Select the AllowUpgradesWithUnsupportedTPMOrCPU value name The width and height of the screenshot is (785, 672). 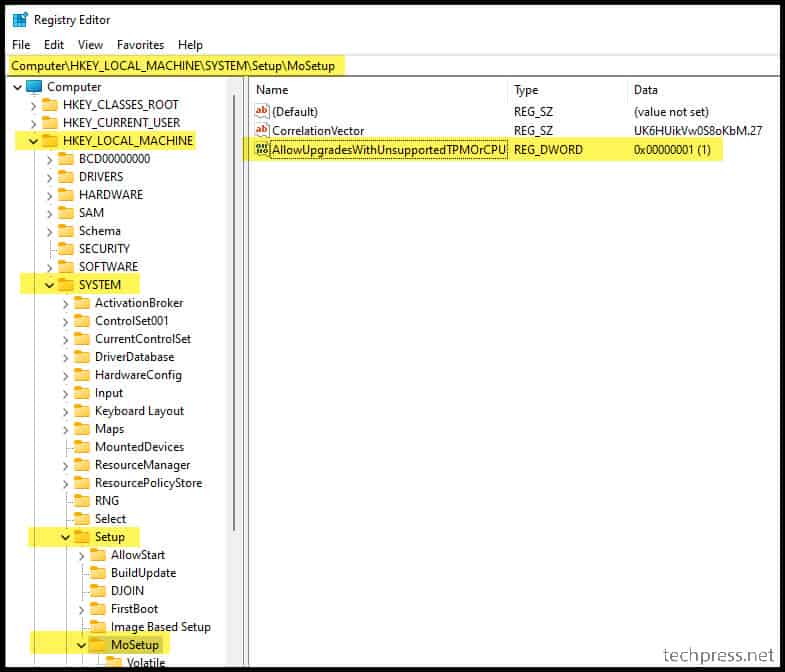click(x=388, y=150)
